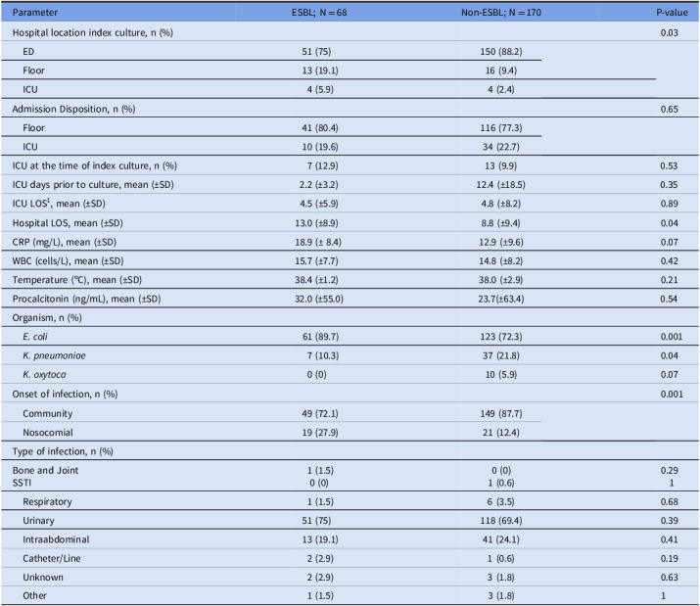
Task: Select the Onset of infection row
Action: coord(350,394)
